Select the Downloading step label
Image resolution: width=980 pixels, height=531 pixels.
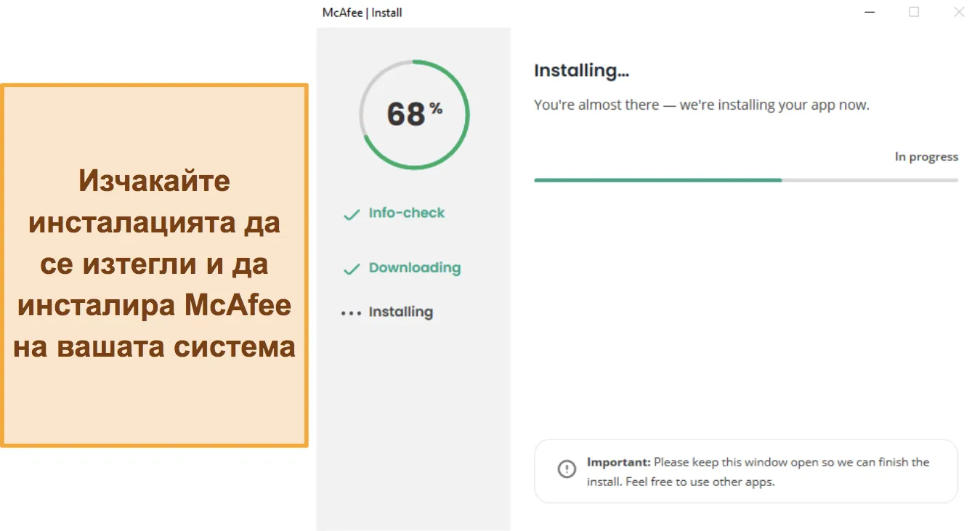[415, 267]
